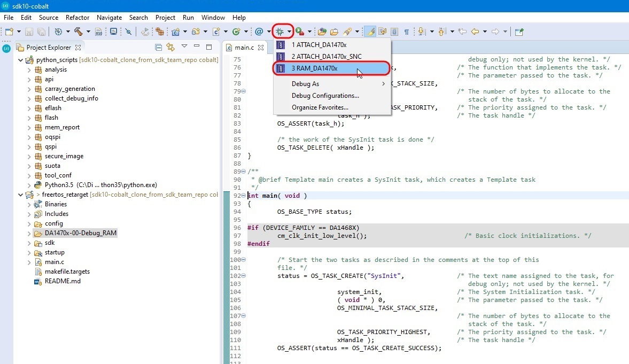Minimize the Project Explorer view
Image resolution: width=629 pixels, height=364 pixels.
(197, 47)
